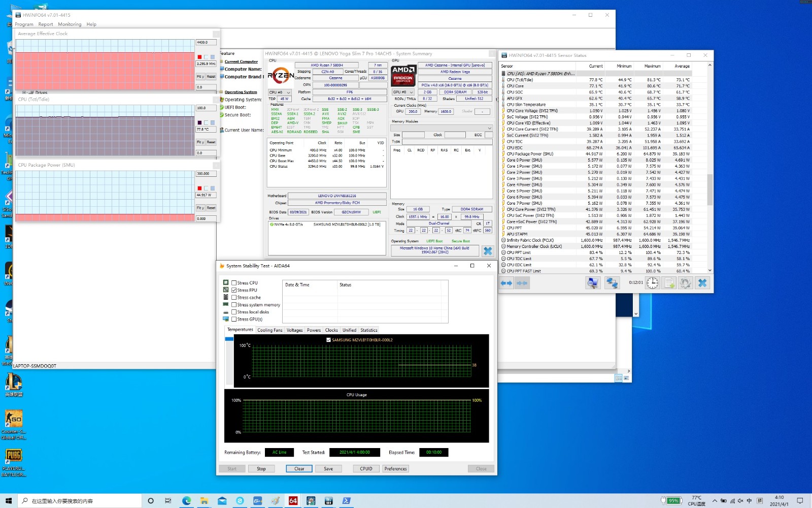Switch to AIDA64 taskbar icon

(293, 501)
